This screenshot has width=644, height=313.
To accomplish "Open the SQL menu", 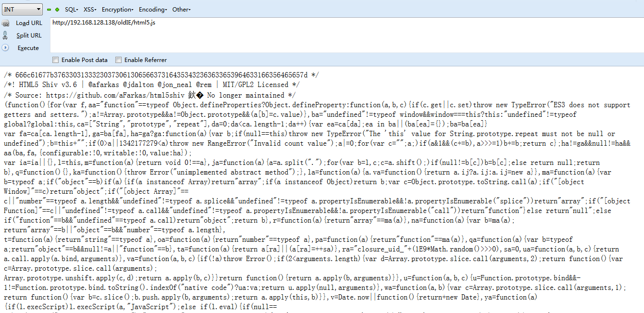I will tap(72, 10).
